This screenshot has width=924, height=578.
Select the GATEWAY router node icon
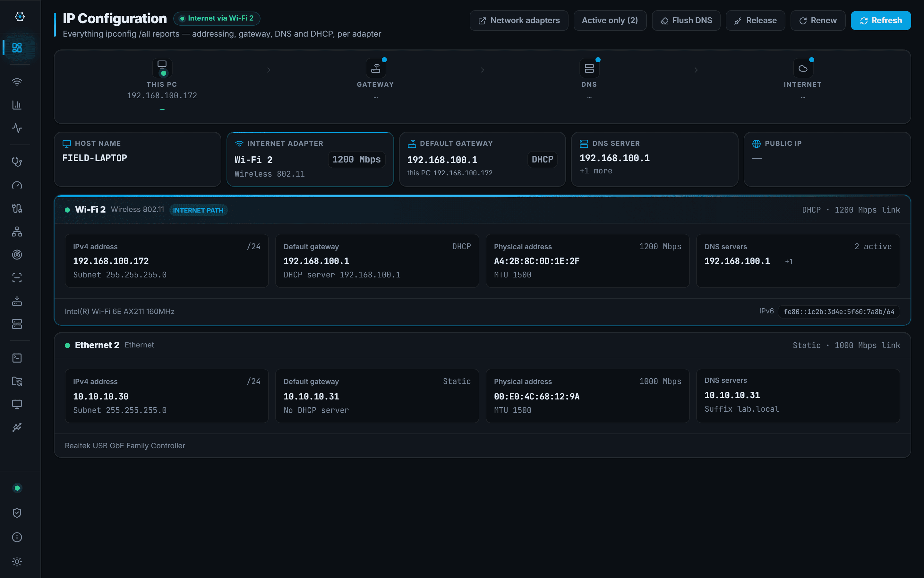click(x=376, y=68)
